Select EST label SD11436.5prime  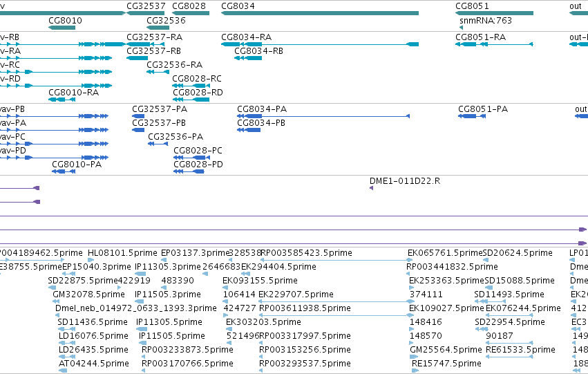tap(93, 322)
